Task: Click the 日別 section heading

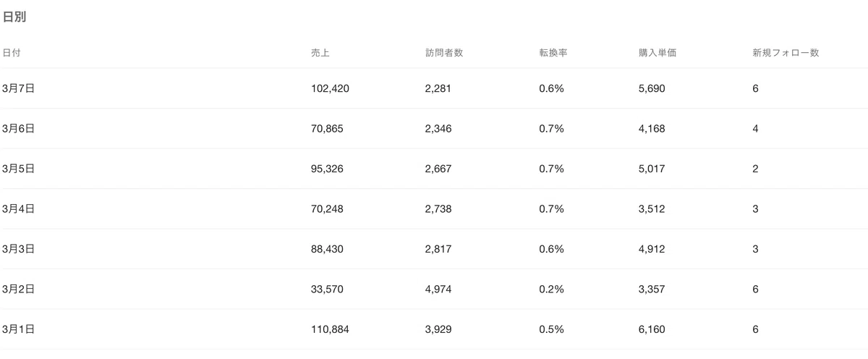Action: 14,17
